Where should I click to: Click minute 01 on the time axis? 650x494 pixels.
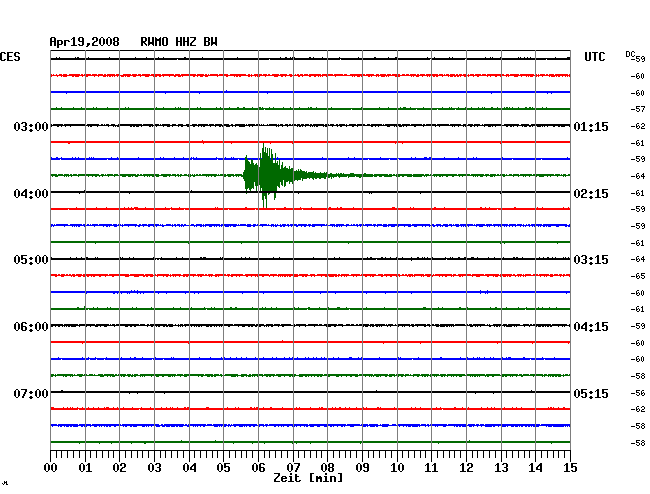click(x=85, y=467)
